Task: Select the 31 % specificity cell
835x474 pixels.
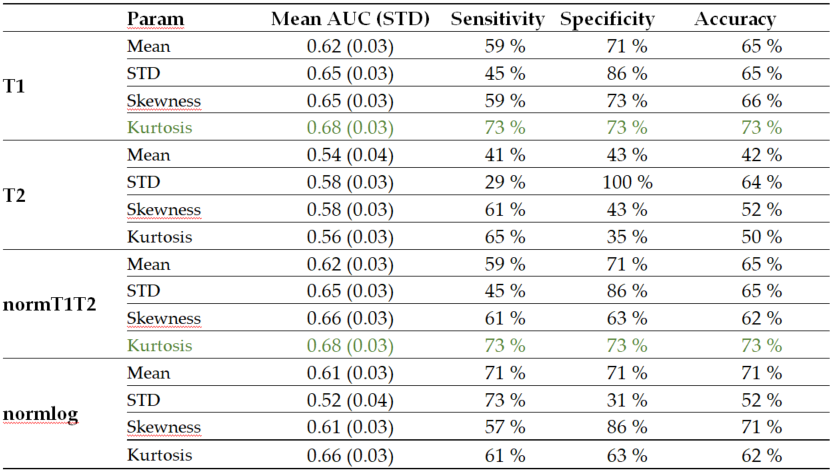Action: pyautogui.click(x=630, y=400)
